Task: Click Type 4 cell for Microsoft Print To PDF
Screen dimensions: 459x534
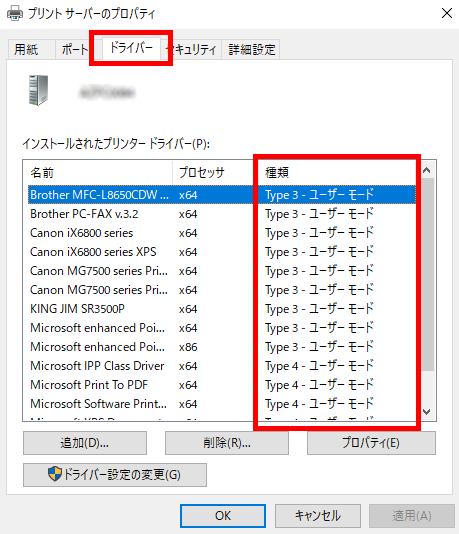Action: click(x=319, y=385)
